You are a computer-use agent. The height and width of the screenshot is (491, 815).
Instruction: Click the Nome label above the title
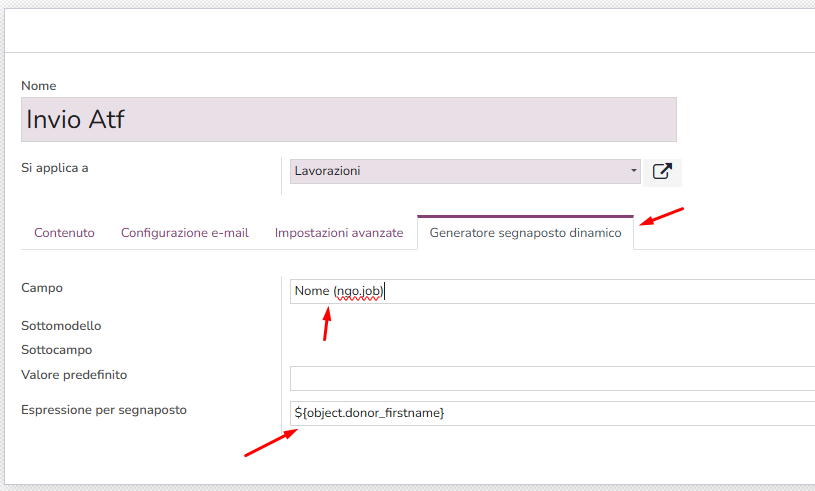39,86
